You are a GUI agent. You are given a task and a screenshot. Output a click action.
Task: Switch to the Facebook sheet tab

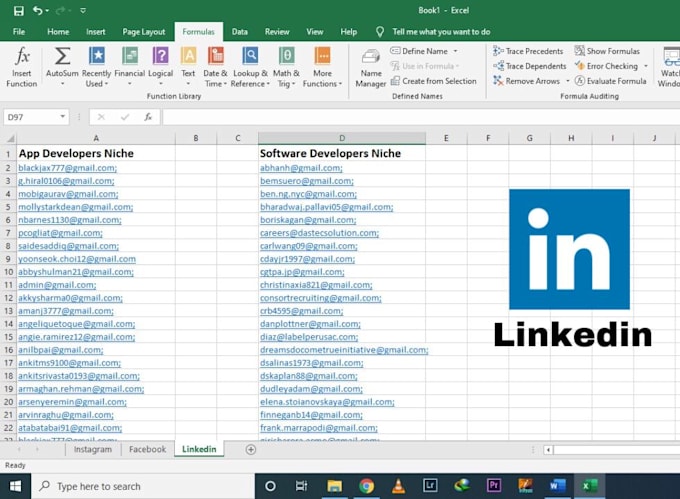pos(147,450)
